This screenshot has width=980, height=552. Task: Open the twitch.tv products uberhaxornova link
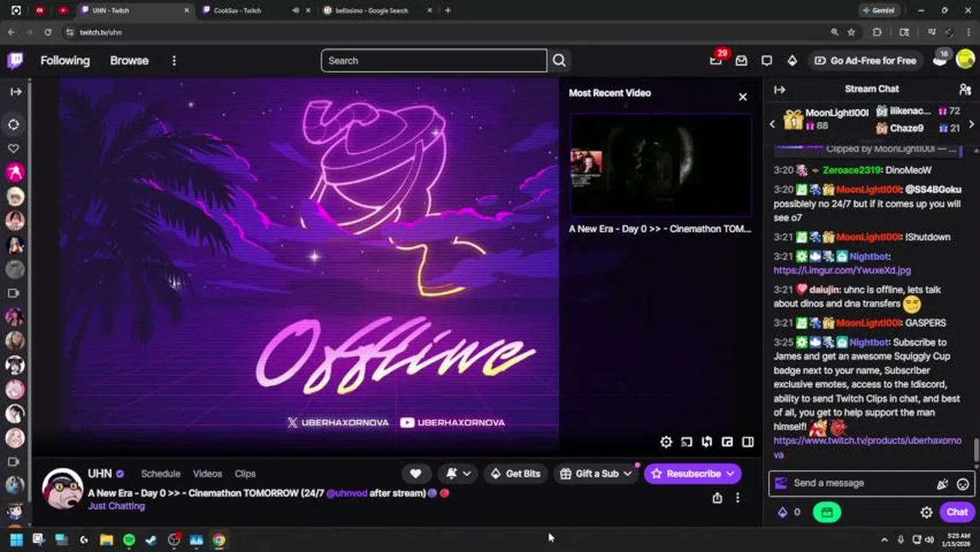click(x=867, y=448)
